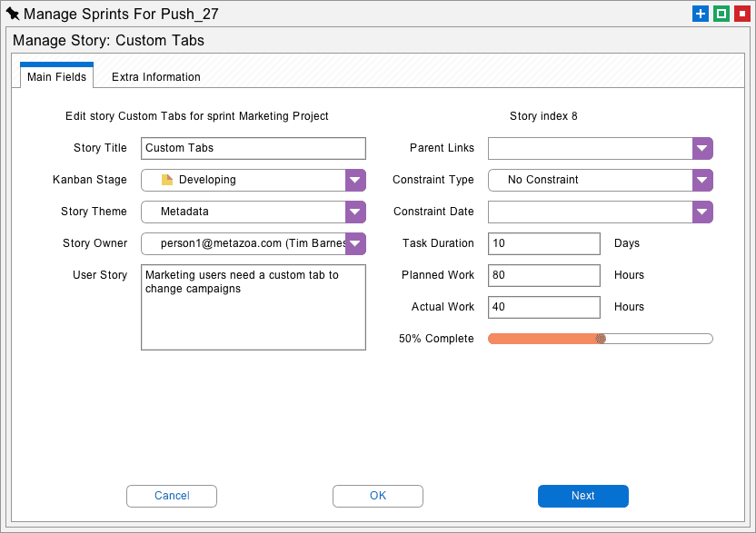Open the Story Theme dropdown

point(355,212)
